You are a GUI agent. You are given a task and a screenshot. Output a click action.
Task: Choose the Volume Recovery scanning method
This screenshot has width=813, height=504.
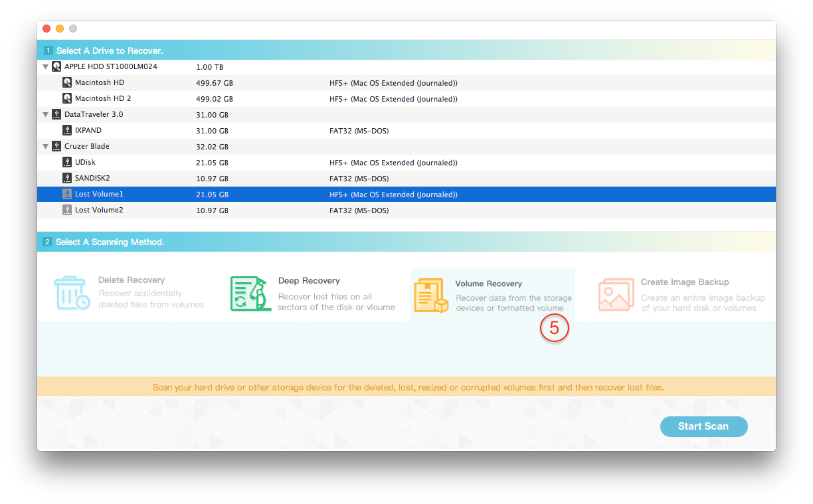492,295
